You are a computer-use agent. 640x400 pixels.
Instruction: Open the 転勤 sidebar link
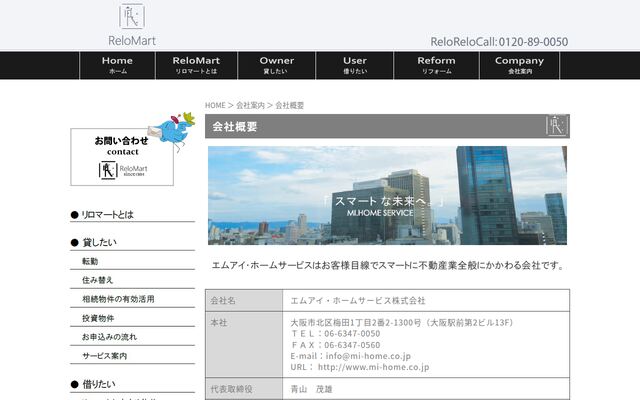pyautogui.click(x=90, y=261)
